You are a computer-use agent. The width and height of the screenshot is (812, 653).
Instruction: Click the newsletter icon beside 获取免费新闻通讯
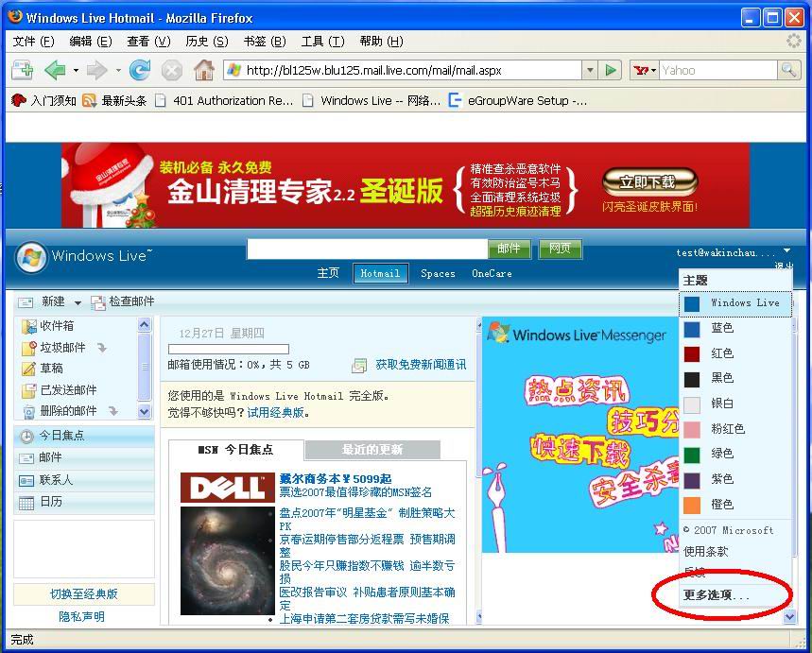click(359, 366)
